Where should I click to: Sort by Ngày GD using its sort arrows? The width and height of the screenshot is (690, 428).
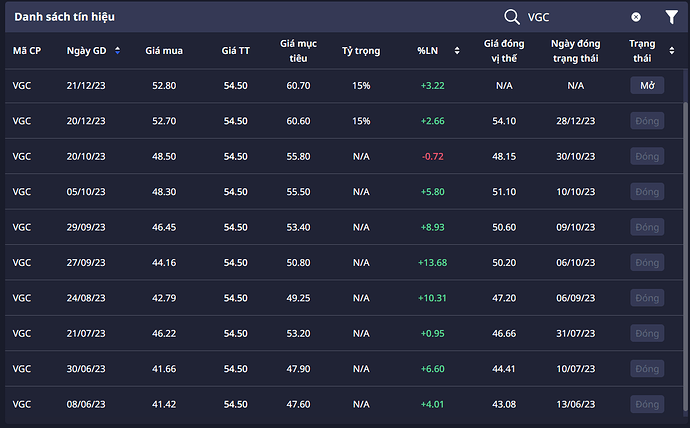(117, 51)
